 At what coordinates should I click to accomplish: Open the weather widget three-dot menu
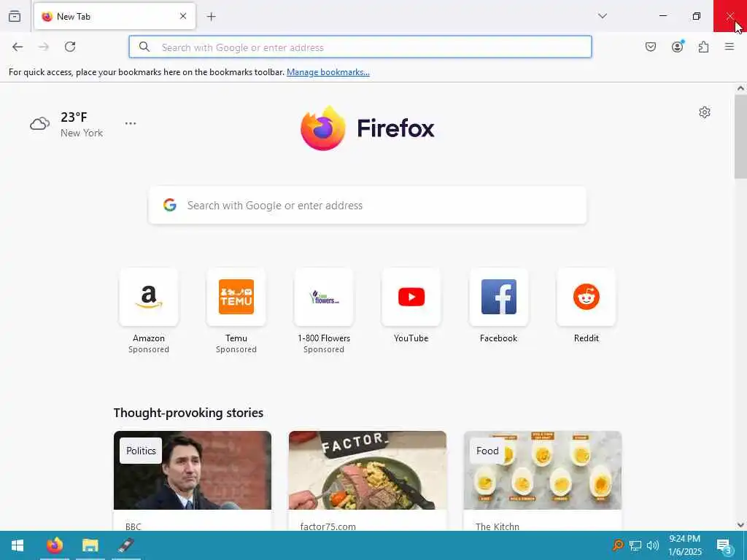coord(131,123)
